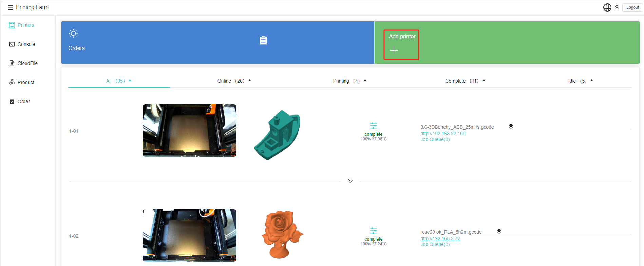The height and width of the screenshot is (266, 644).
Task: Open the user account icon
Action: [x=617, y=7]
